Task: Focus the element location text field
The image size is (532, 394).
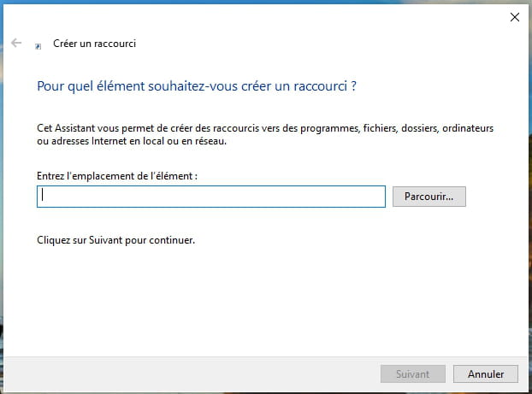Action: pos(211,197)
